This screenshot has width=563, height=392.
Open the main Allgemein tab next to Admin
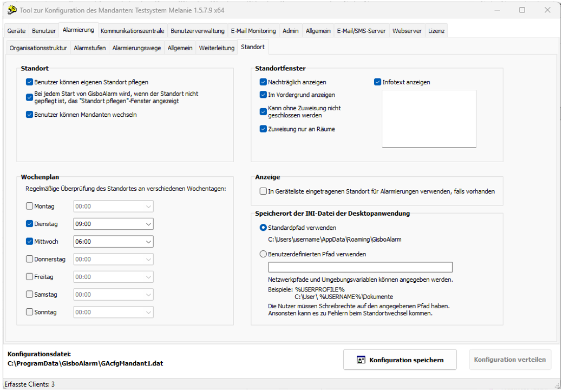pos(318,31)
